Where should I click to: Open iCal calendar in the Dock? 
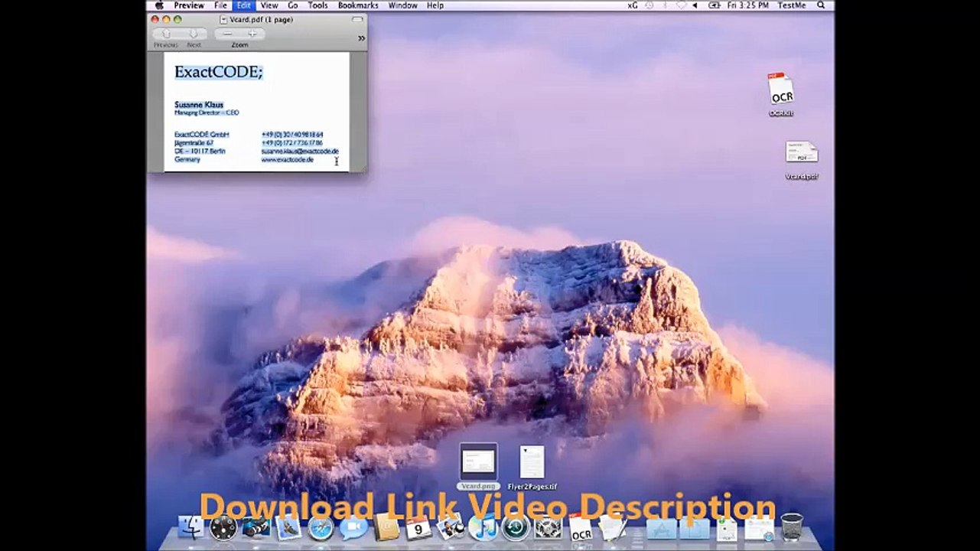pyautogui.click(x=418, y=527)
